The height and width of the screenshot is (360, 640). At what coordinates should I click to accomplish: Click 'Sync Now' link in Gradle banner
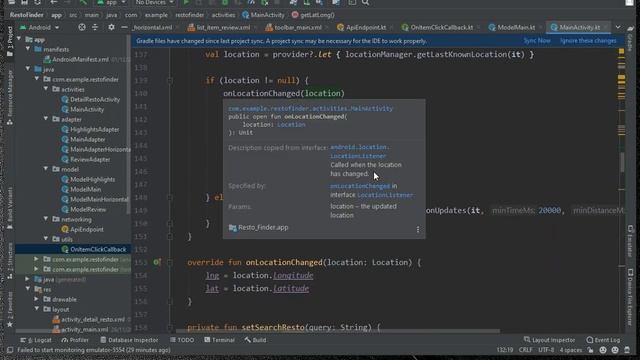click(x=537, y=41)
